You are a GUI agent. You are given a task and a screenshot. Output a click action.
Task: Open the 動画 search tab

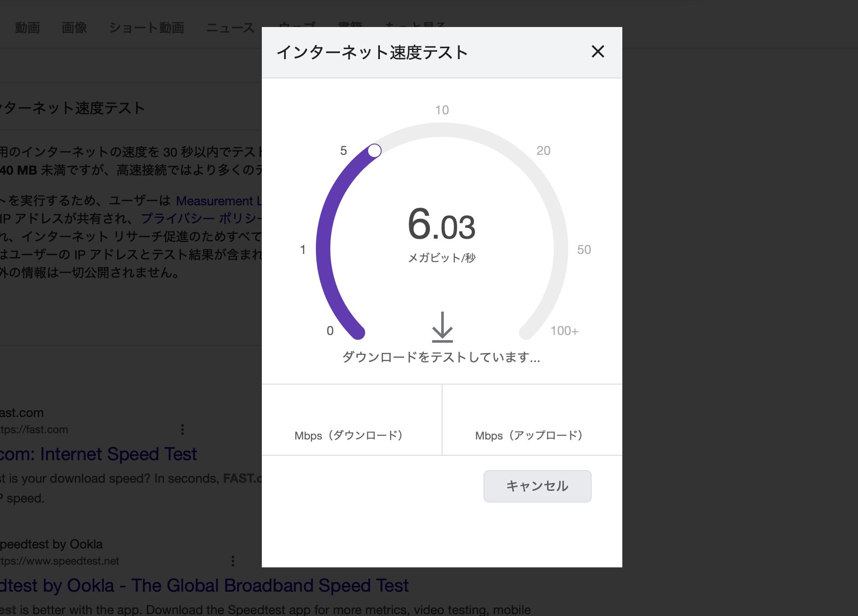[27, 28]
